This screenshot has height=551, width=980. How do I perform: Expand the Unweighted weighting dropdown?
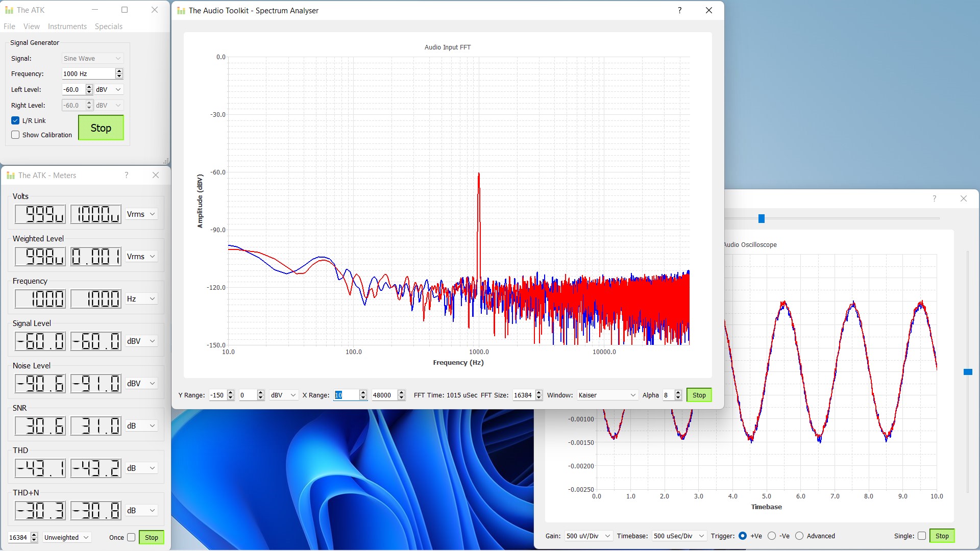(x=66, y=537)
